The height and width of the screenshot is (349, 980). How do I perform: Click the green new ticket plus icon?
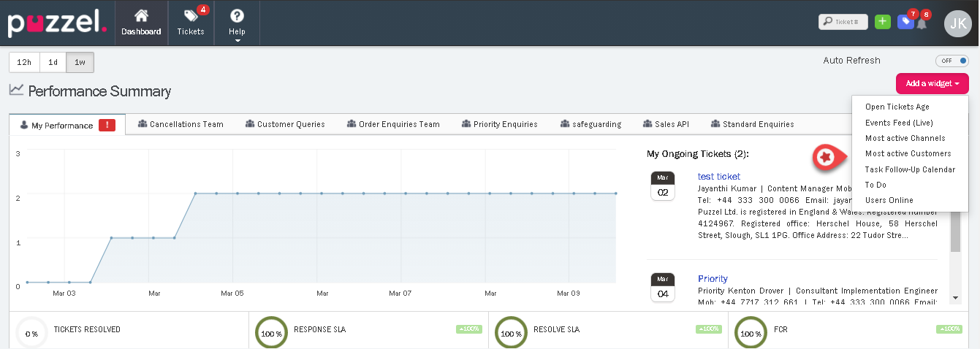[x=882, y=22]
